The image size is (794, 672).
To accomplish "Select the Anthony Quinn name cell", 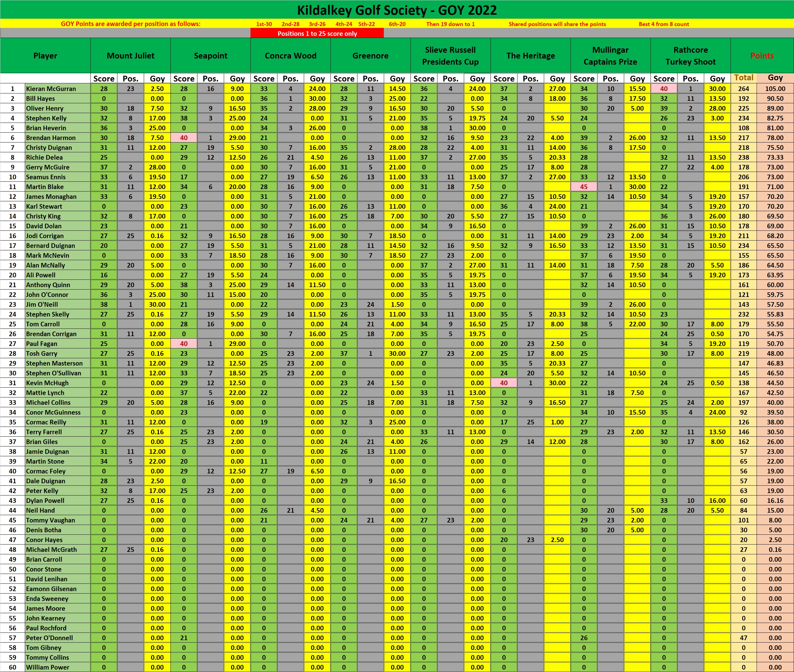I will click(x=58, y=285).
